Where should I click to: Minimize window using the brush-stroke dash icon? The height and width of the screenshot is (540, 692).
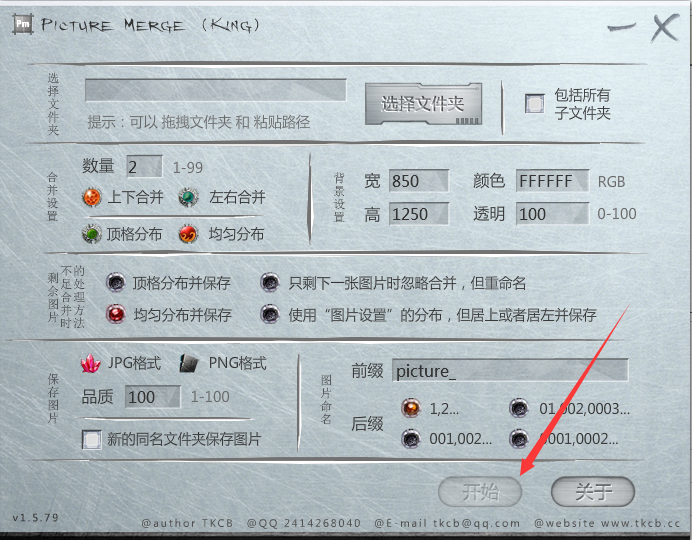coord(622,28)
